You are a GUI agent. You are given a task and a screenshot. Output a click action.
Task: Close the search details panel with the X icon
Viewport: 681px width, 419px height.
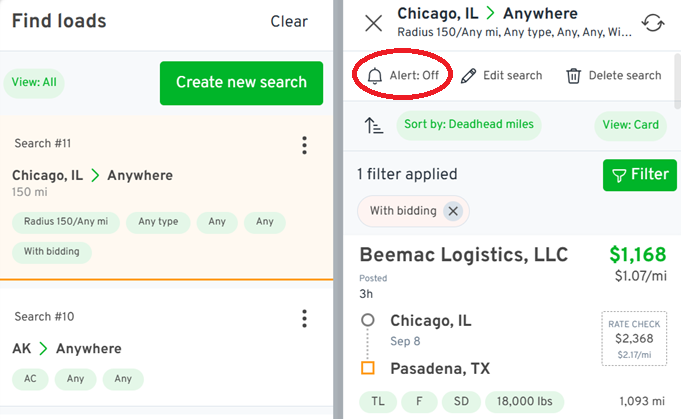373,23
